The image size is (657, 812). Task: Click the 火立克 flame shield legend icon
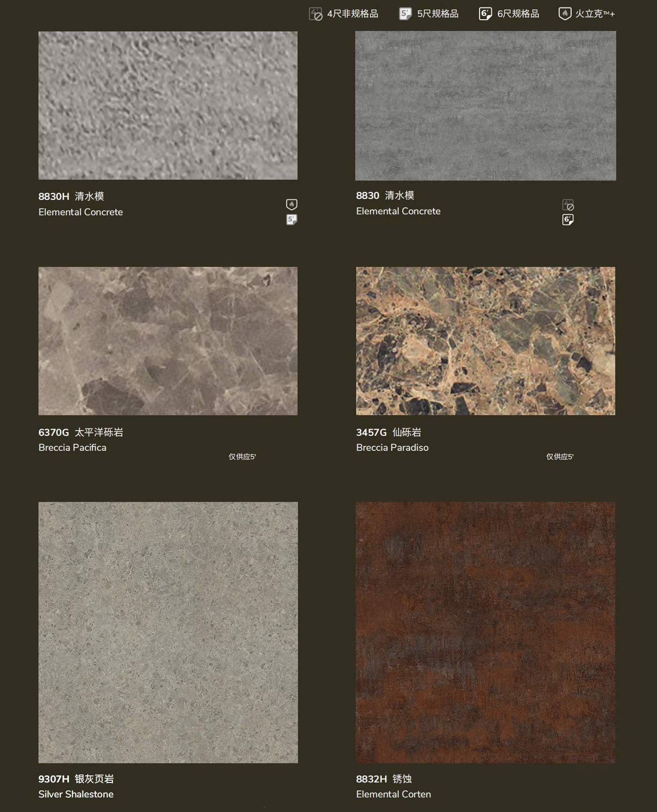565,14
